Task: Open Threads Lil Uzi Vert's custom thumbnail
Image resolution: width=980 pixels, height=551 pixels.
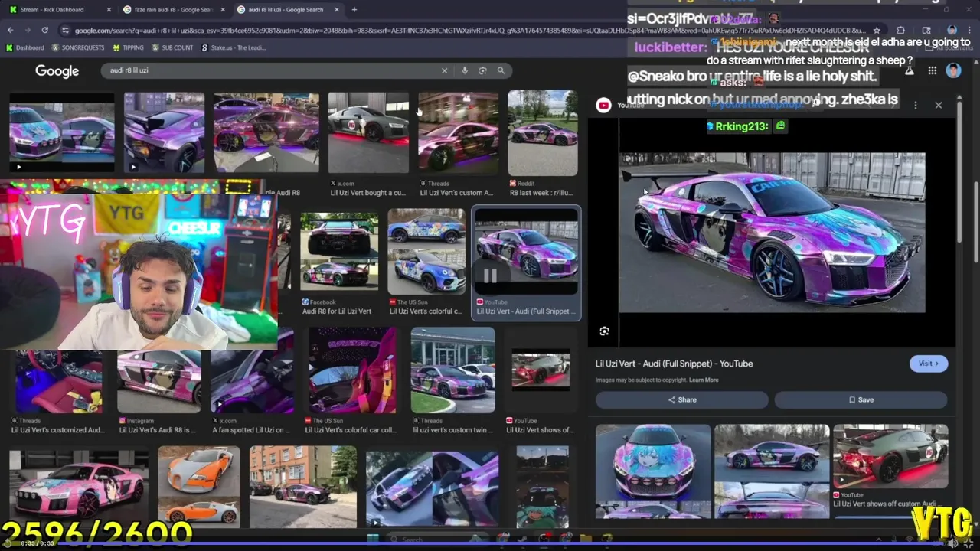Action: 458,133
